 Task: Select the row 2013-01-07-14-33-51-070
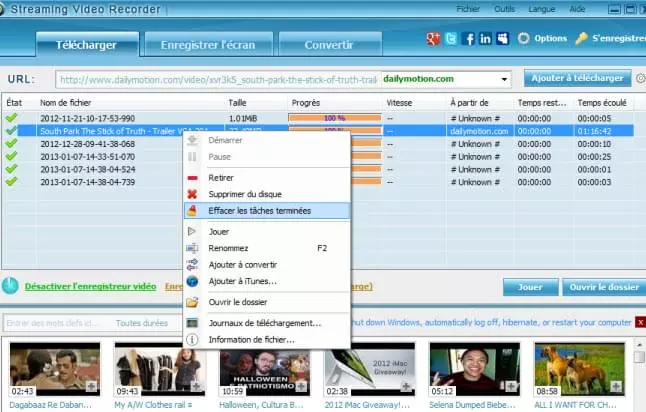point(317,157)
